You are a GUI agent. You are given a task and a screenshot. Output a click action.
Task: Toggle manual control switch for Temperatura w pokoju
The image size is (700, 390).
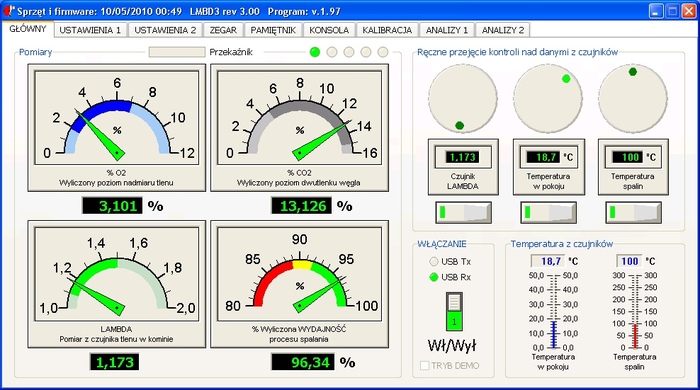[548, 212]
